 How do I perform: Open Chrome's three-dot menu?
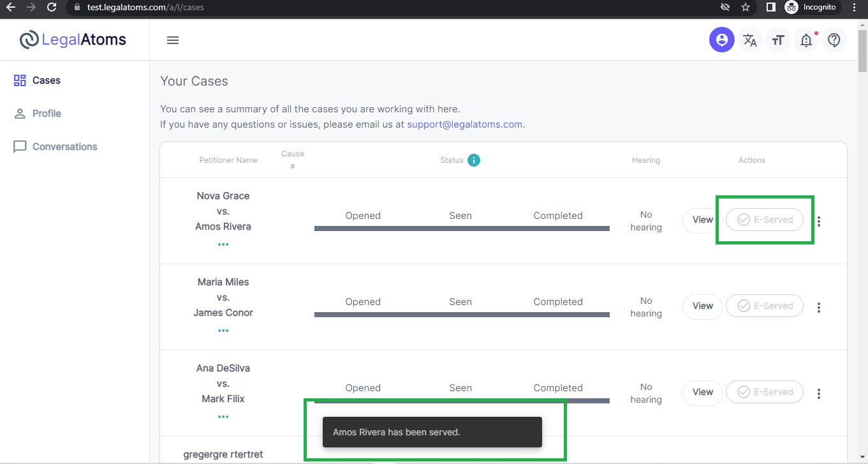(x=855, y=8)
